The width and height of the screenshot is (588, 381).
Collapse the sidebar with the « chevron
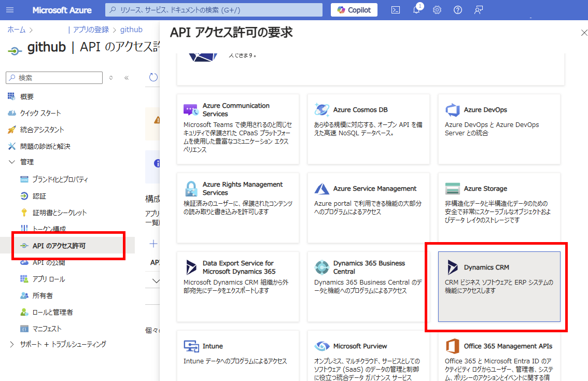point(126,78)
